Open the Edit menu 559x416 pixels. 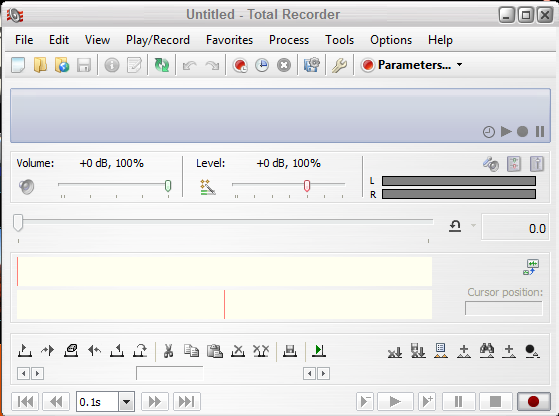[59, 40]
